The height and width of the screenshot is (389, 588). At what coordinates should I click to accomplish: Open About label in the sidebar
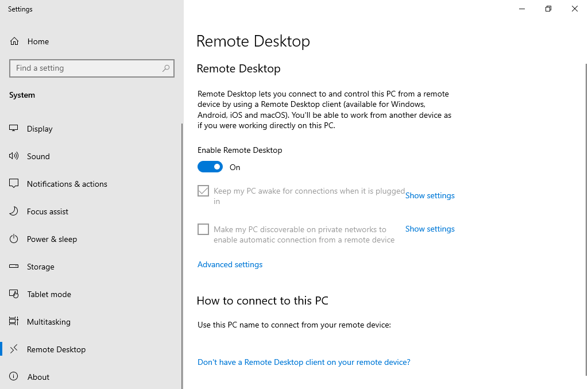point(38,377)
